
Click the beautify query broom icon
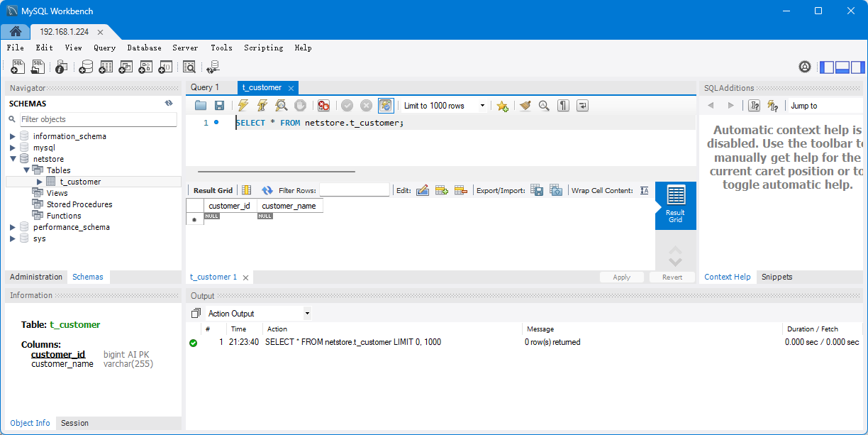pyautogui.click(x=525, y=106)
